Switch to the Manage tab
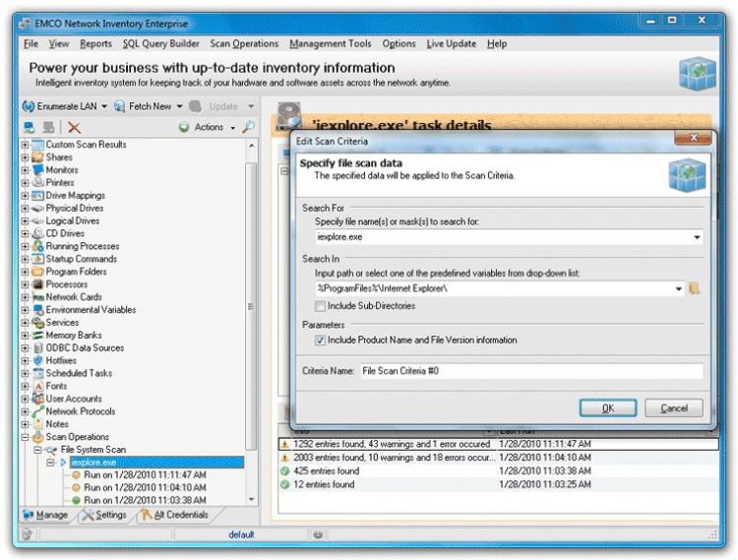The width and height of the screenshot is (738, 560). (45, 515)
